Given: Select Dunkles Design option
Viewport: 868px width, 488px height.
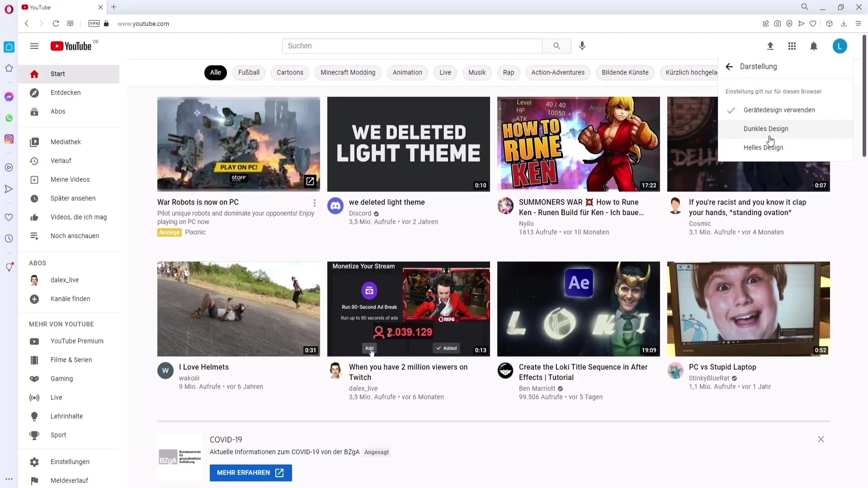Looking at the screenshot, I should coord(786,129).
